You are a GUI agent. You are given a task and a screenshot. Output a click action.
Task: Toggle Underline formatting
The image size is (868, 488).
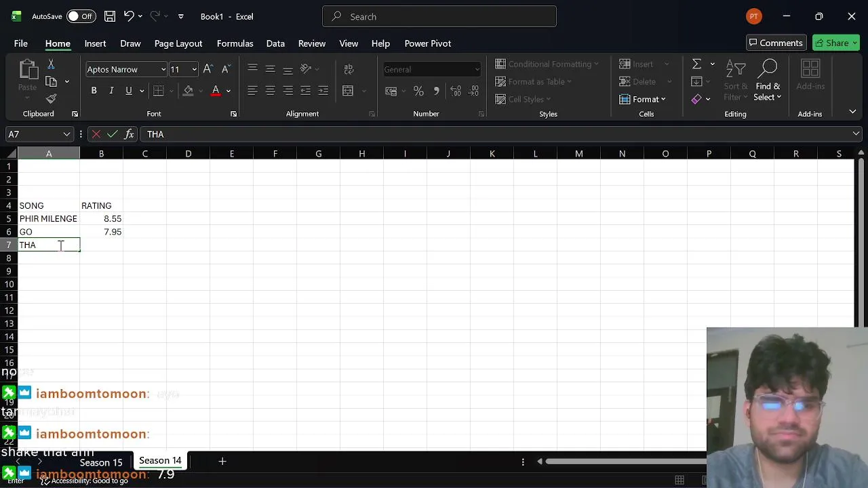[128, 91]
